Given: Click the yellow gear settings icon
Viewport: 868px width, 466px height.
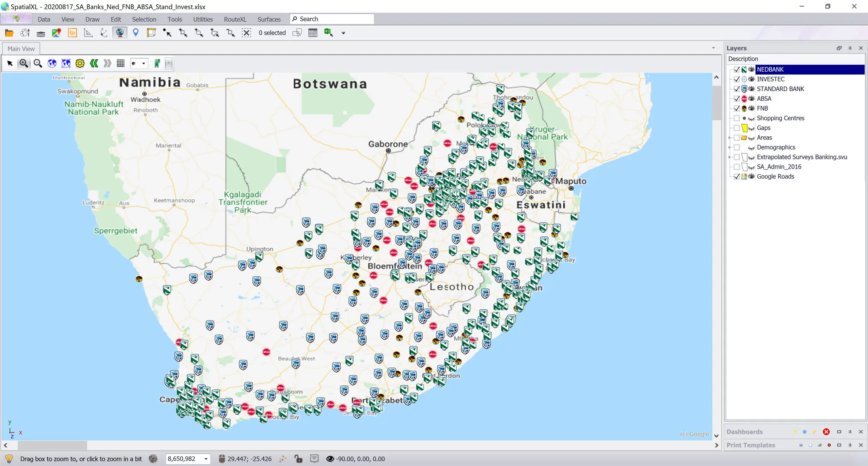Looking at the screenshot, I should pos(80,63).
